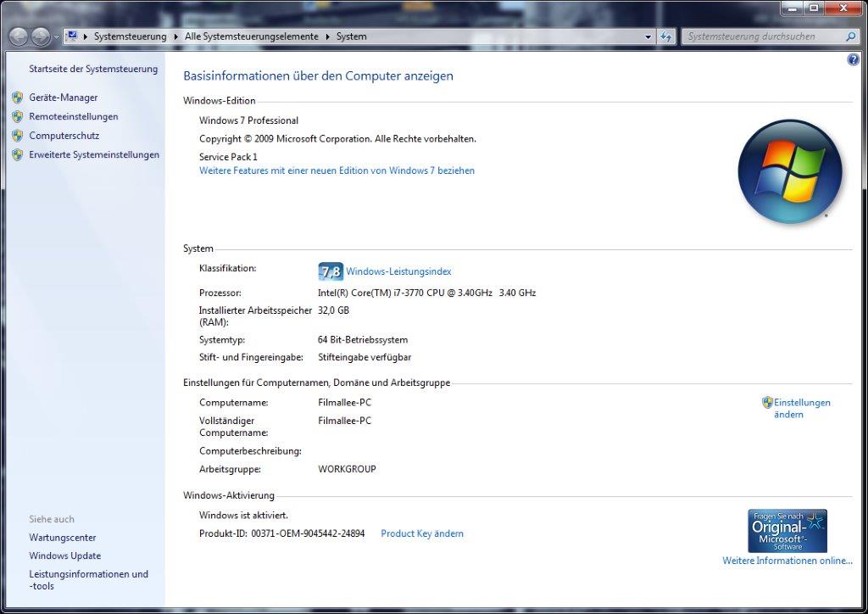The width and height of the screenshot is (868, 614).
Task: Expand the arrow before Systemsteuerung in address bar
Action: coord(86,36)
